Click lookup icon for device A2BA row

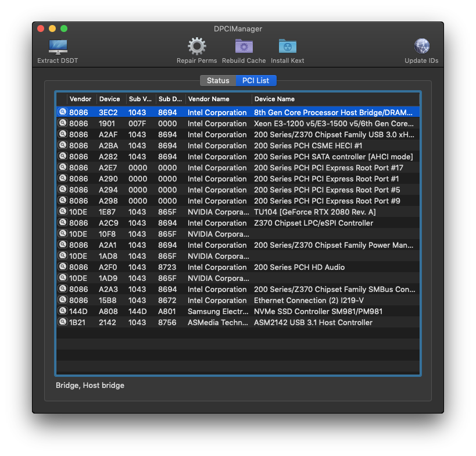pyautogui.click(x=63, y=145)
